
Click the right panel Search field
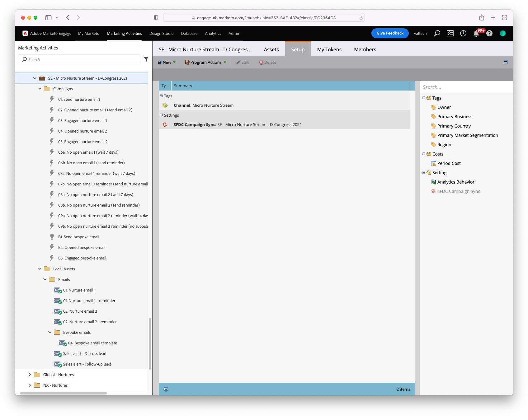(x=466, y=87)
